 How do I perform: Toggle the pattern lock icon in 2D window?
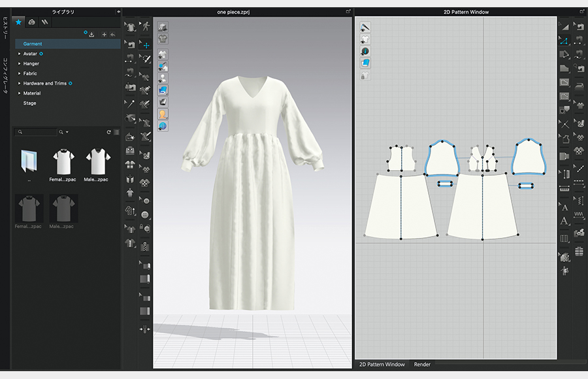(x=365, y=76)
